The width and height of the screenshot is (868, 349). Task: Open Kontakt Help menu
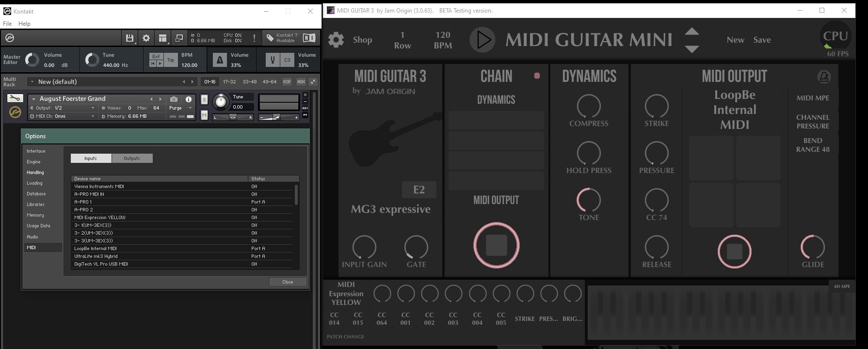pyautogui.click(x=24, y=23)
